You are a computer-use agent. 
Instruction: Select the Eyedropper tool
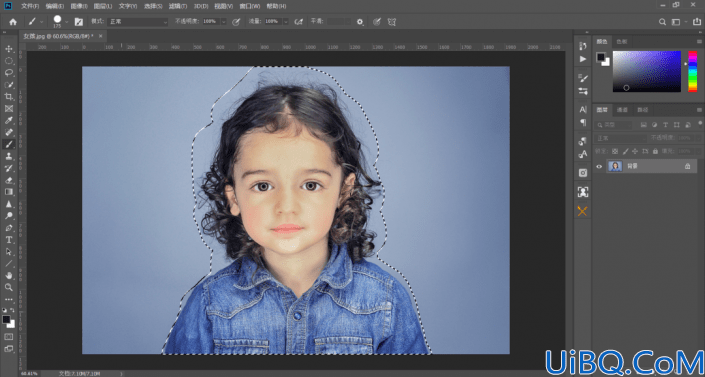[x=9, y=120]
